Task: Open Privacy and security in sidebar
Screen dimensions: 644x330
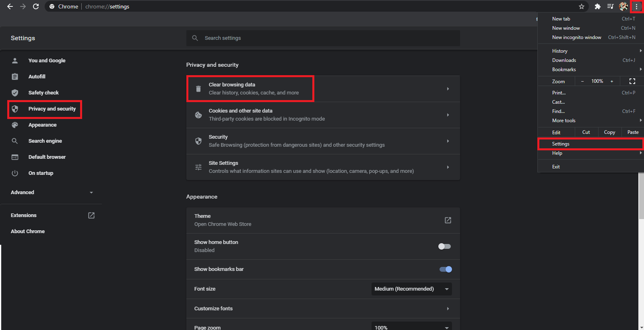Action: tap(45, 109)
